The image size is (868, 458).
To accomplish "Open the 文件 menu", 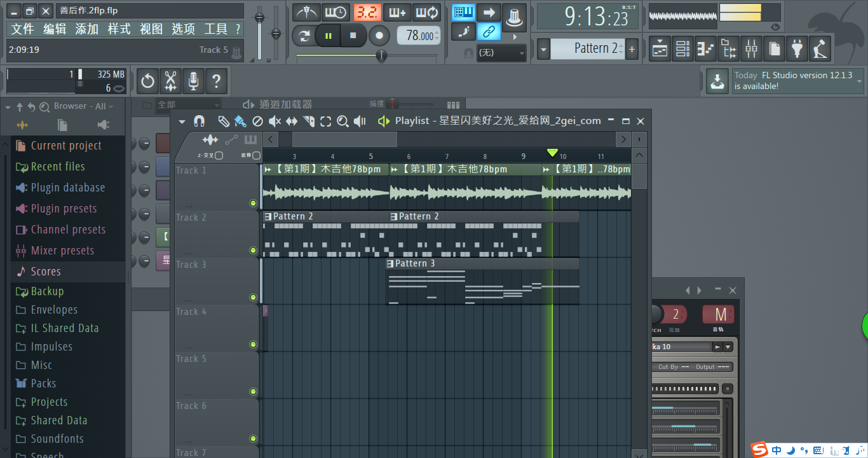I will [x=22, y=29].
